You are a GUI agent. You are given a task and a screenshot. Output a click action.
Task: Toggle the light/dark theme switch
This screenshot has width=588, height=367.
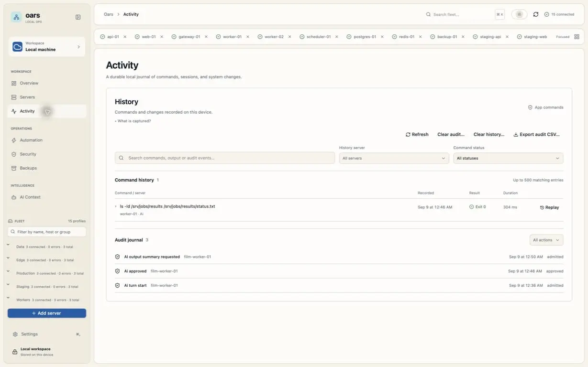519,14
